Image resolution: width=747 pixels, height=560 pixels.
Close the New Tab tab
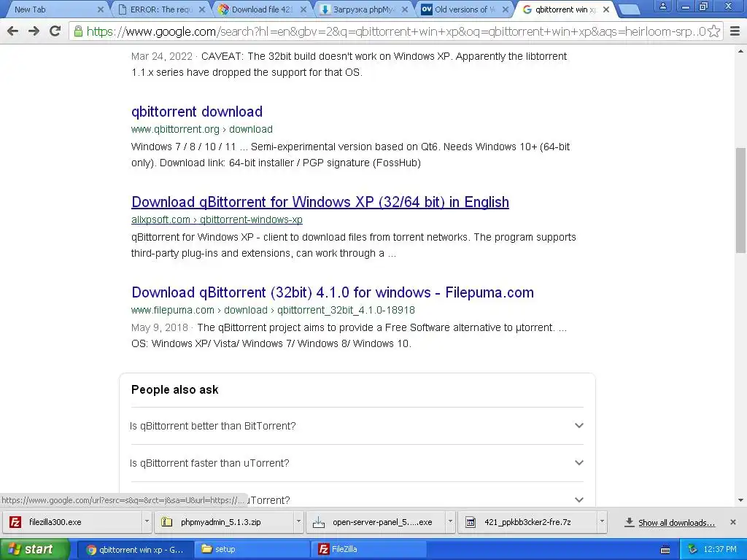101,9
